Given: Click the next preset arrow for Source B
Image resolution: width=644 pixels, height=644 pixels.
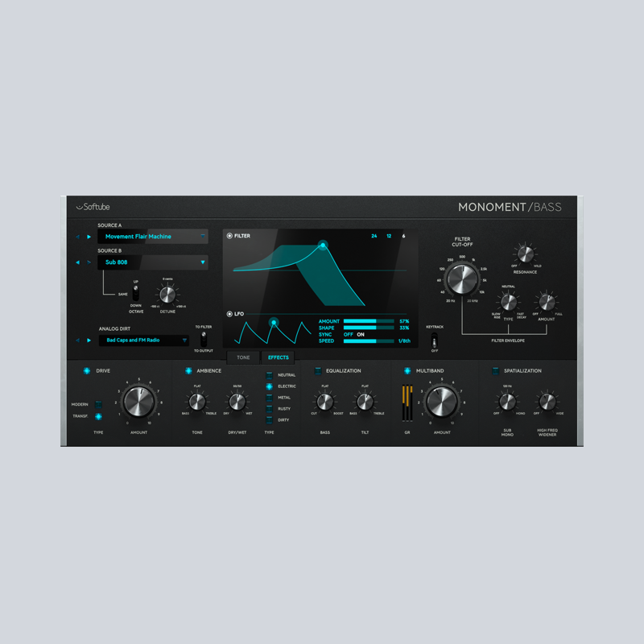Looking at the screenshot, I should (89, 262).
